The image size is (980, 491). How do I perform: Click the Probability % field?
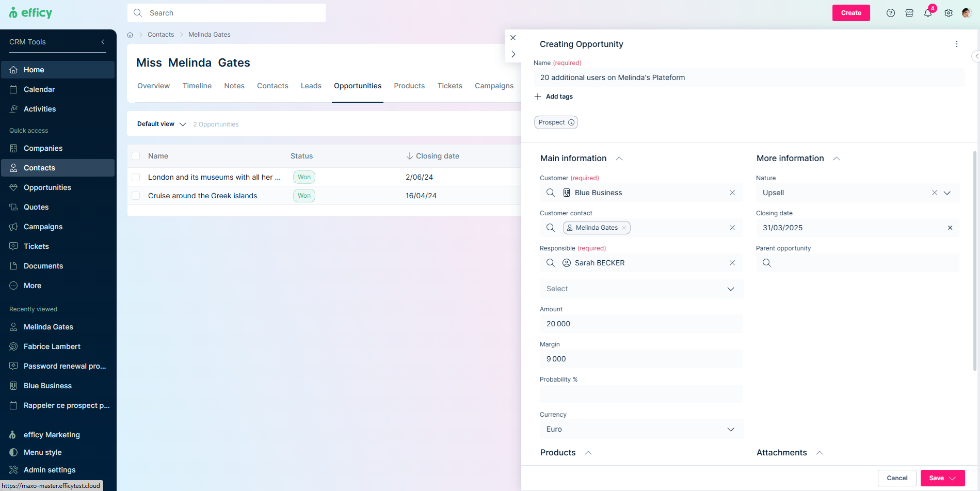click(641, 394)
